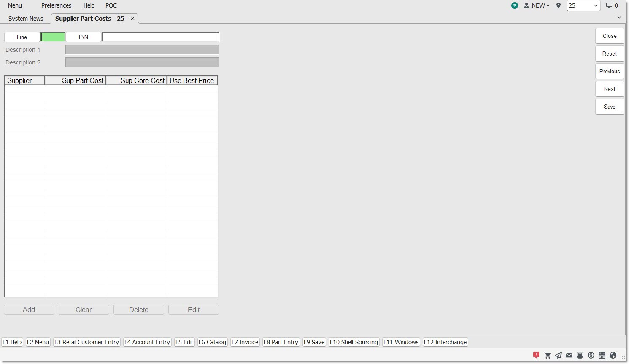Viewport: 629px width, 364px height.
Task: Open the NEW user dropdown
Action: point(537,5)
